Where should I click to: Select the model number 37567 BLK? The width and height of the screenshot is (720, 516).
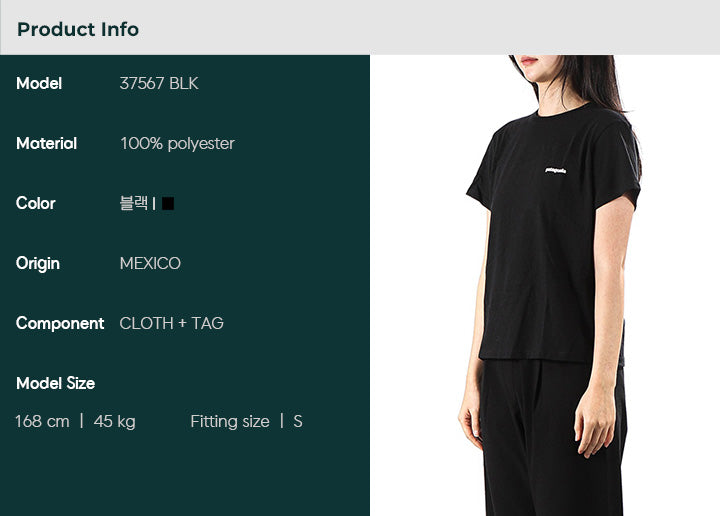click(159, 84)
